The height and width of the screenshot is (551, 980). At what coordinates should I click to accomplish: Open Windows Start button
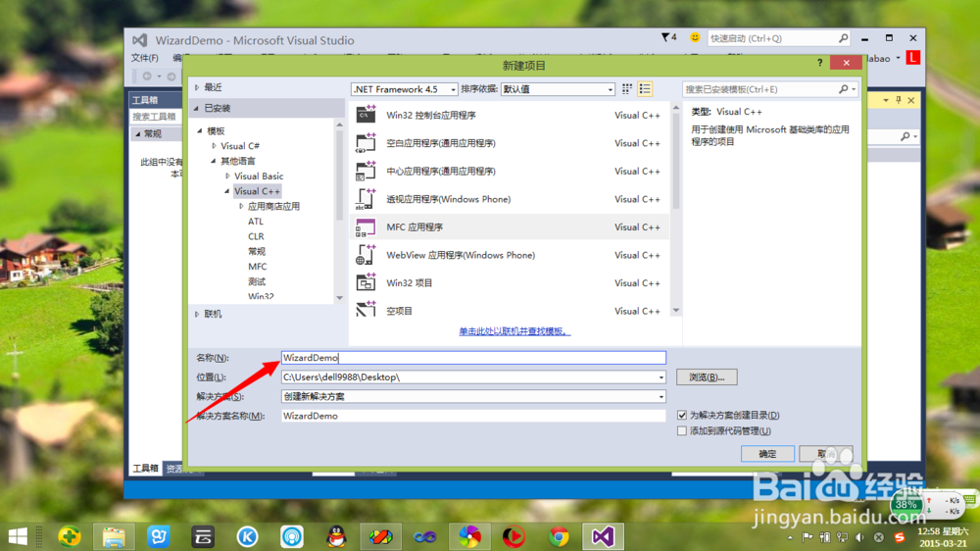point(18,536)
